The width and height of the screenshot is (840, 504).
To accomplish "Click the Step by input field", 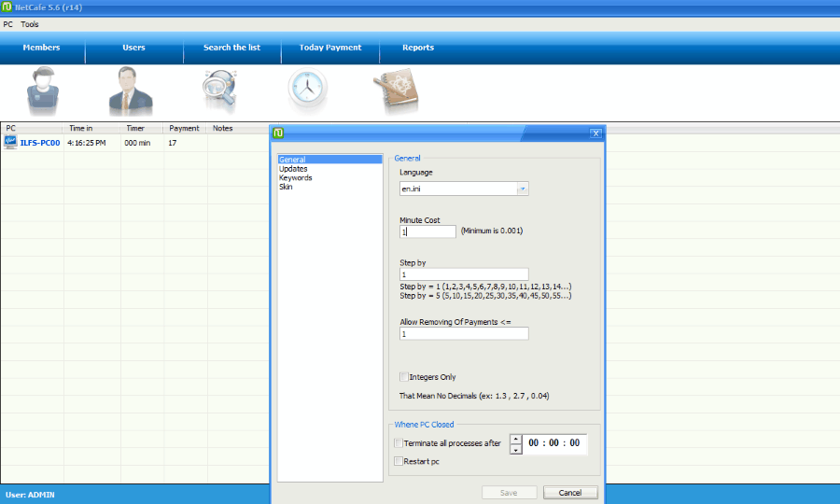I will [464, 274].
